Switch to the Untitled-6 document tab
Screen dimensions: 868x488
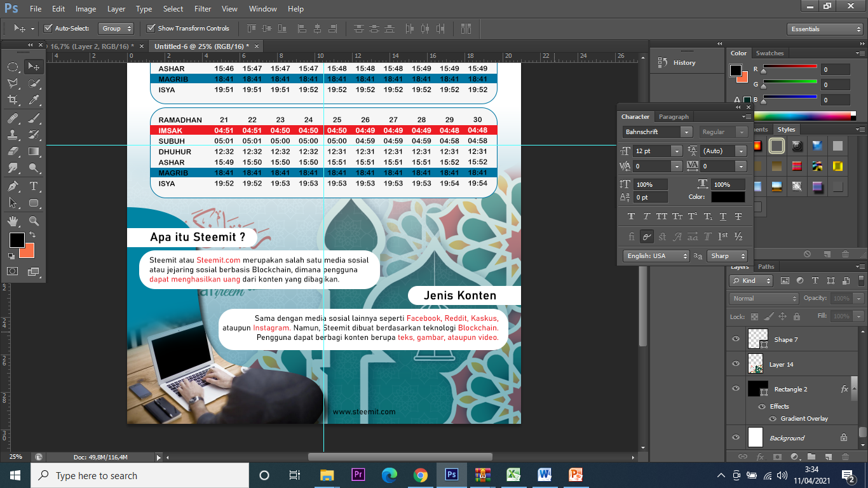click(x=202, y=46)
